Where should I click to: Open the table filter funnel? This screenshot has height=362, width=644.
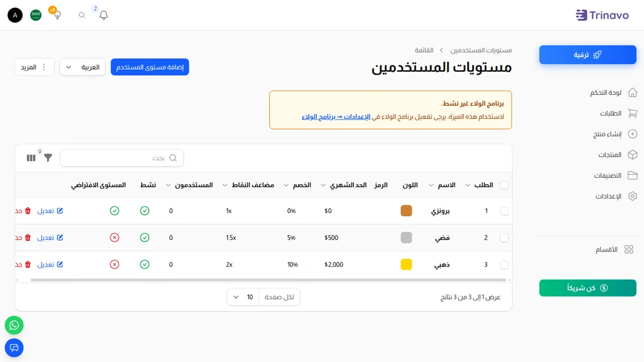(x=48, y=158)
